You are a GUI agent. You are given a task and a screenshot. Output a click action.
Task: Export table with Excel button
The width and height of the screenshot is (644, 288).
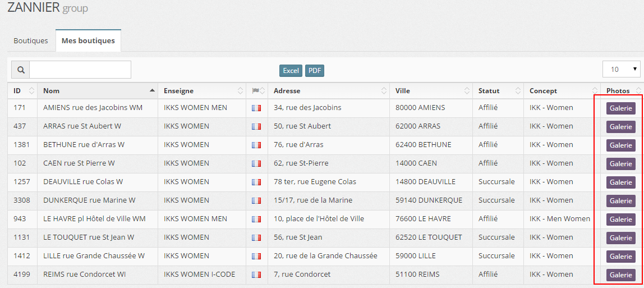[291, 71]
